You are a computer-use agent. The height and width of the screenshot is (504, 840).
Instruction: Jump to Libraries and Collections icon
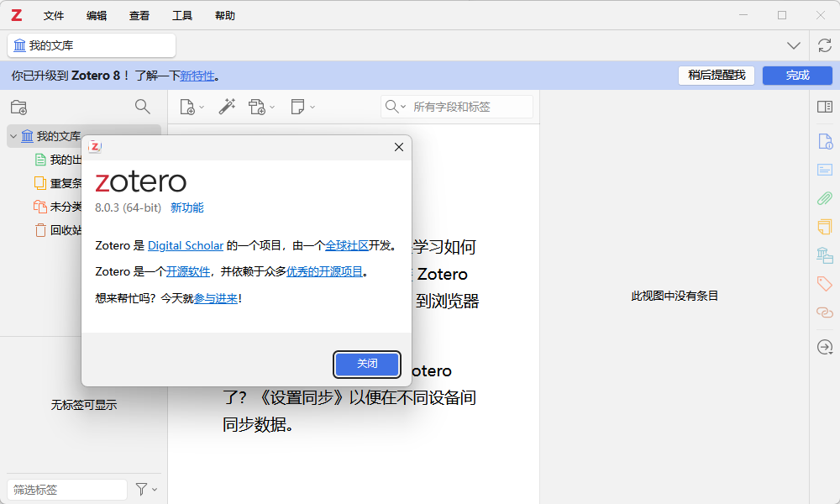825,255
